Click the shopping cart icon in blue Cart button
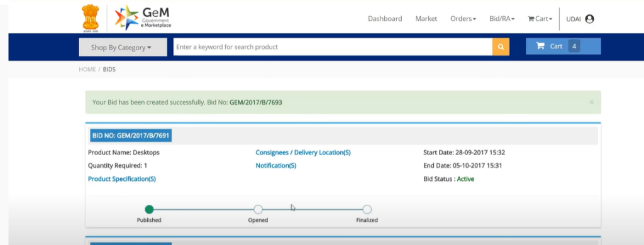The image size is (644, 245). point(540,46)
